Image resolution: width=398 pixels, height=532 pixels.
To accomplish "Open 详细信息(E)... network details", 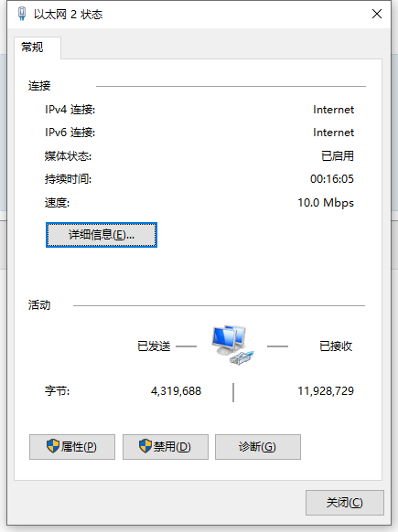I will point(102,235).
